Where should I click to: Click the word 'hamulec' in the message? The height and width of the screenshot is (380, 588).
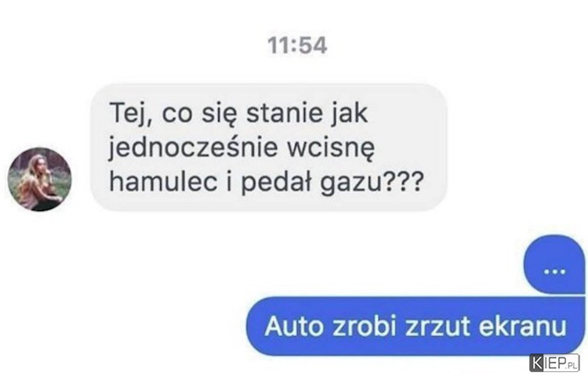[x=164, y=181]
